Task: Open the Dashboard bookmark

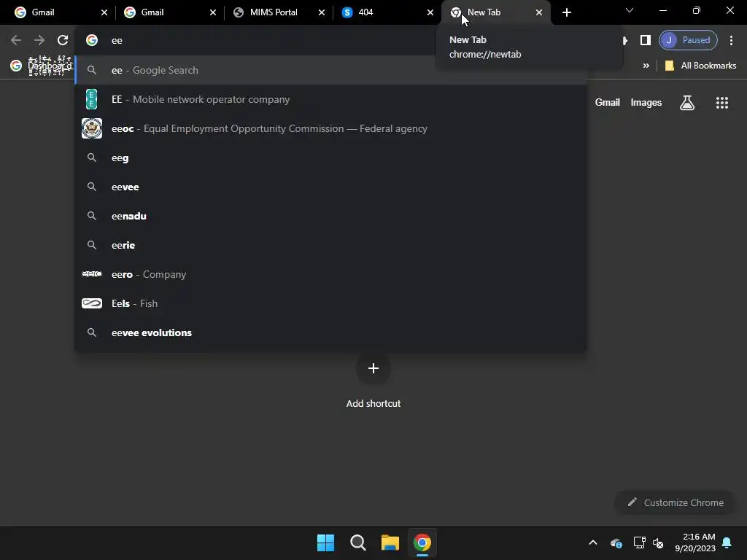Action: [42, 66]
